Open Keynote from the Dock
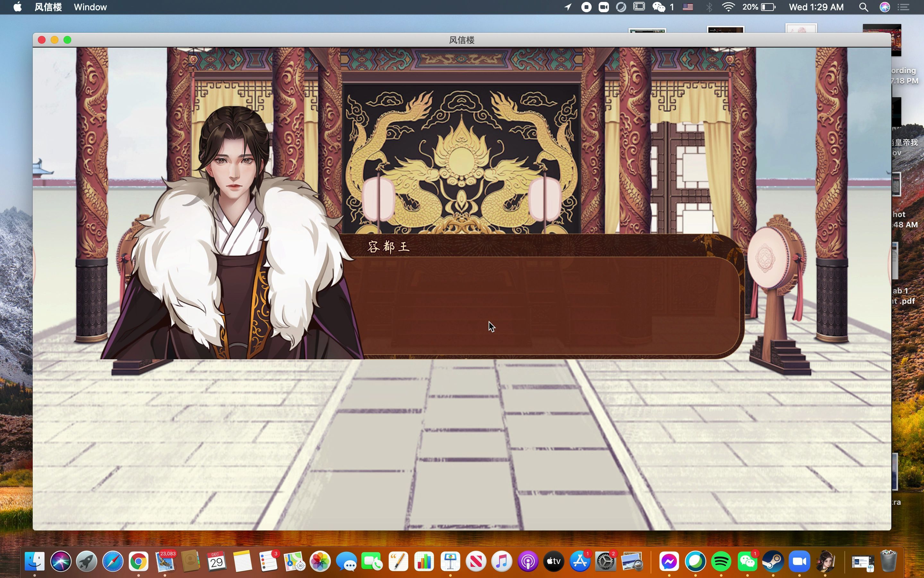The width and height of the screenshot is (924, 578). (x=450, y=561)
